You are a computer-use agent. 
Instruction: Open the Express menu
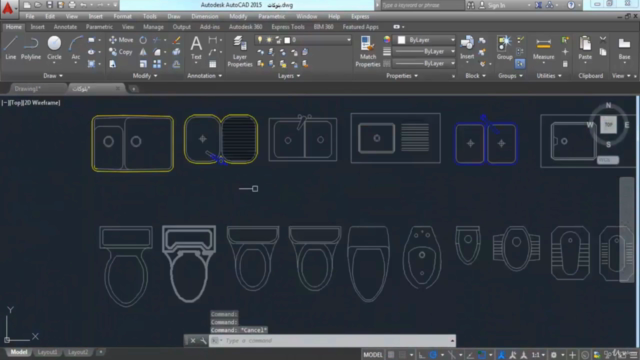click(x=360, y=16)
